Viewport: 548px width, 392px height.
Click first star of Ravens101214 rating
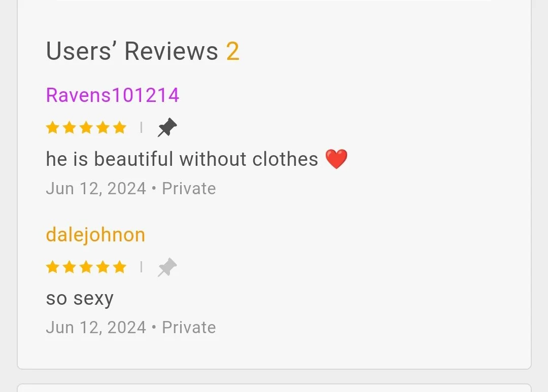(52, 127)
